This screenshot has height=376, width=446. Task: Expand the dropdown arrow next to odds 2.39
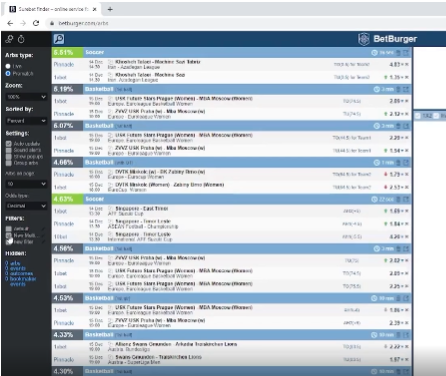click(403, 323)
